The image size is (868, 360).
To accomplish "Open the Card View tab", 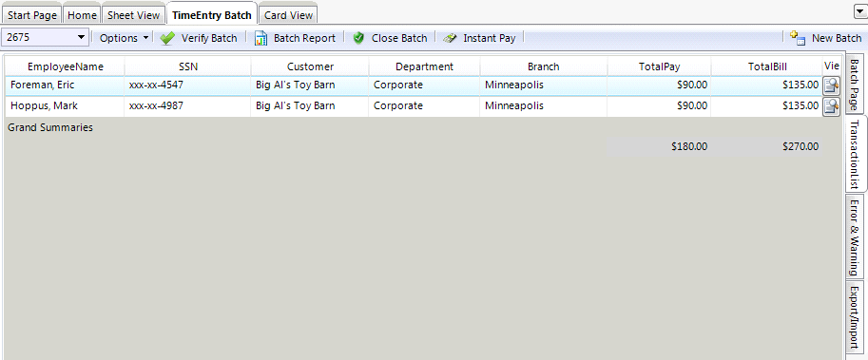I will [x=288, y=15].
